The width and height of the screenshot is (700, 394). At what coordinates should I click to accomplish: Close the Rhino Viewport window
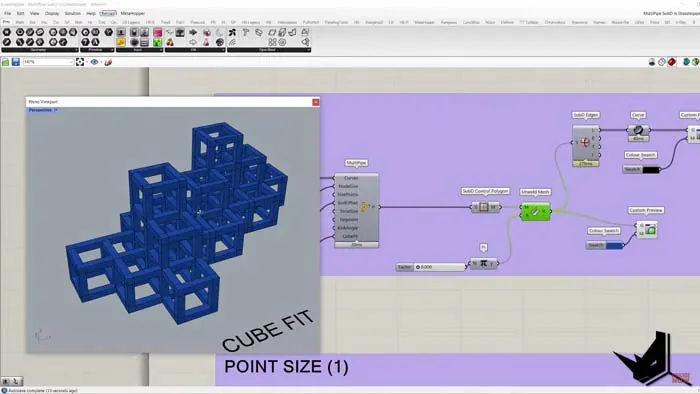pos(316,102)
